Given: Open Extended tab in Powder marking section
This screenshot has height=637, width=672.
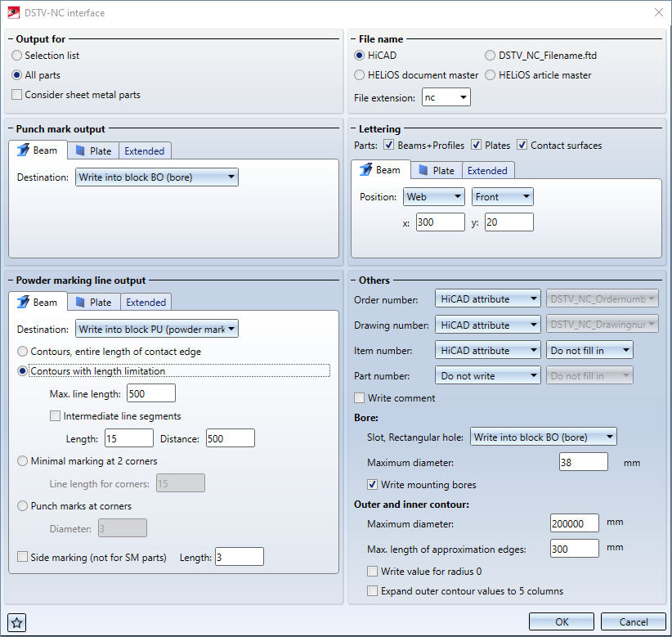Looking at the screenshot, I should 146,303.
